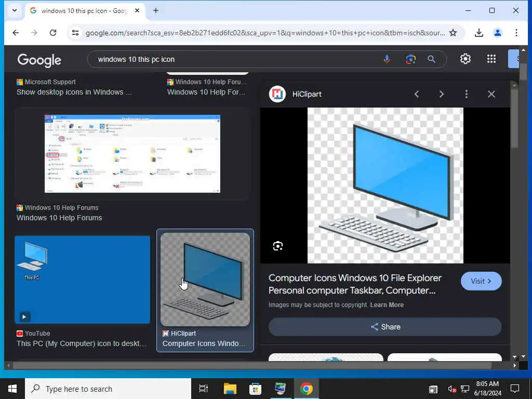Viewport: 532px width, 399px height.
Task: Click the Visit button
Action: (x=481, y=281)
